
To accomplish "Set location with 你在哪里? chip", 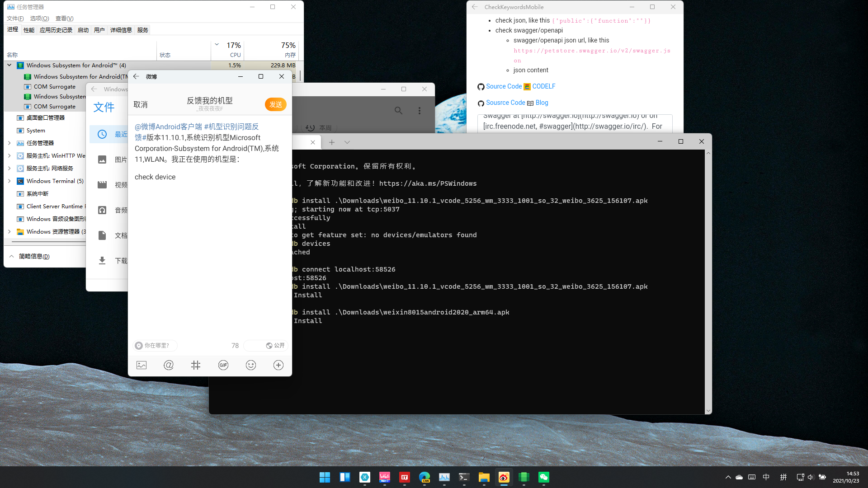I will [155, 346].
